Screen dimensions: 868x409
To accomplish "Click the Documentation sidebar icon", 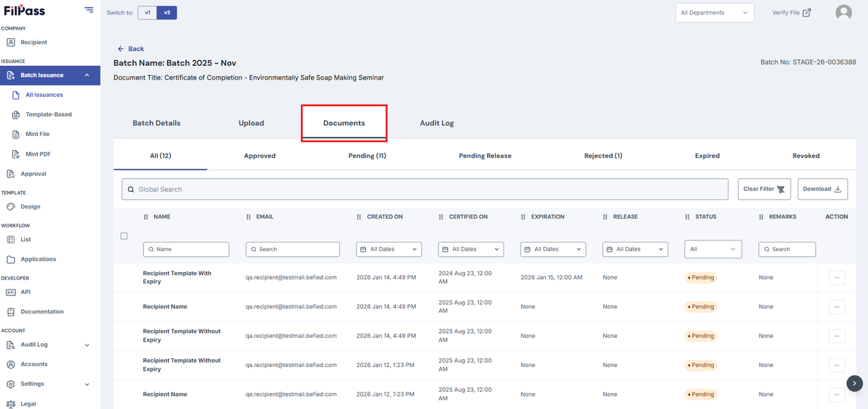I will [x=11, y=311].
